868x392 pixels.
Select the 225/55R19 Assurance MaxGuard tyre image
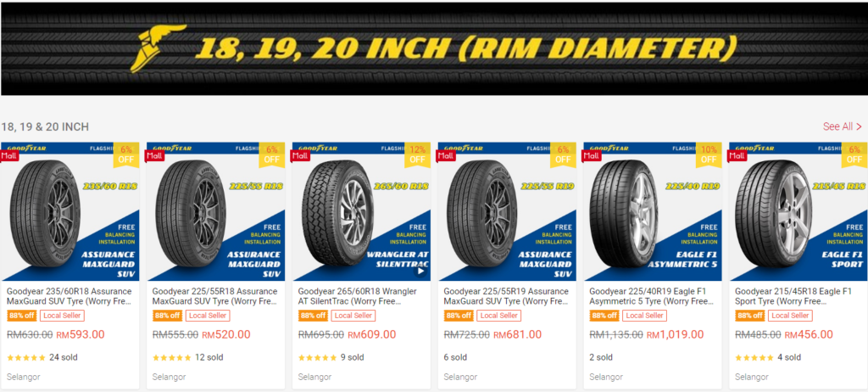point(507,212)
